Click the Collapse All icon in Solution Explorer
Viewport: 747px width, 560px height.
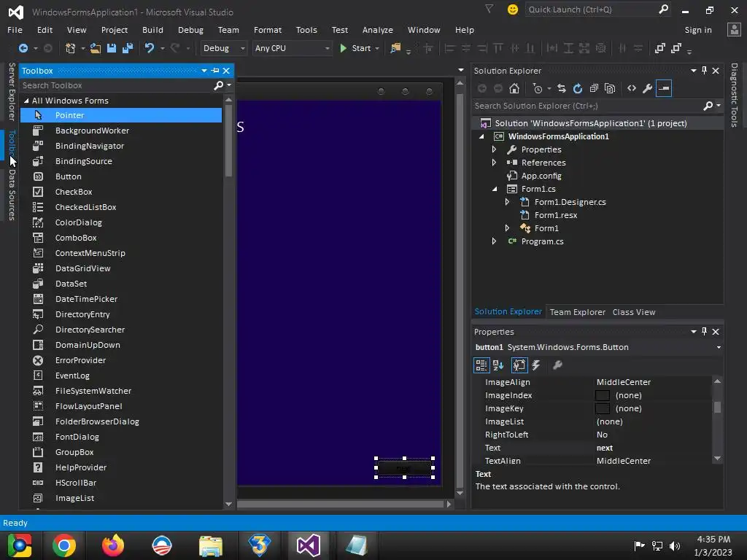[594, 88]
